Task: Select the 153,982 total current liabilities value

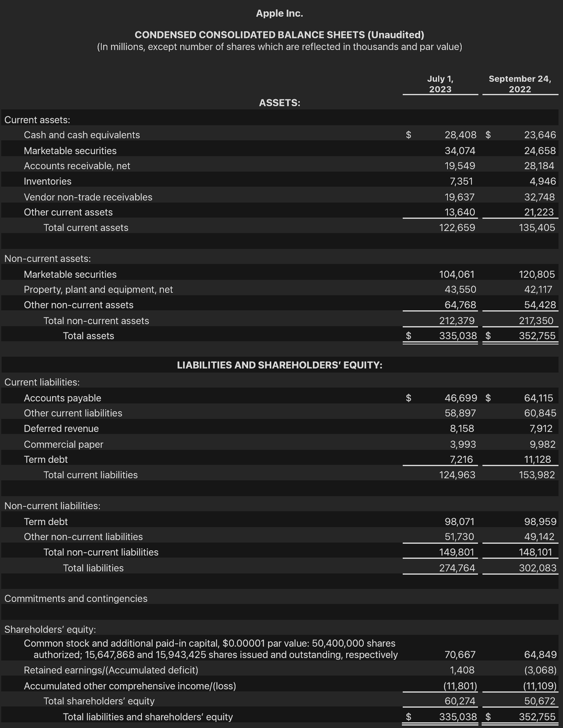Action: click(537, 475)
